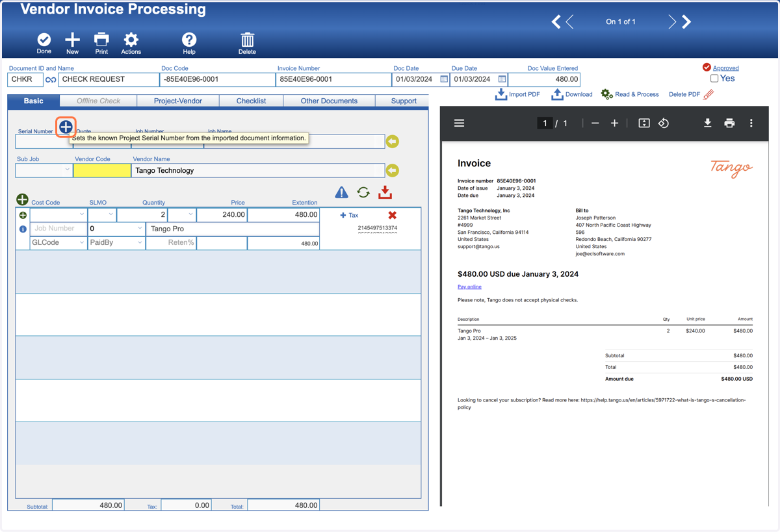
Task: Click Import PDF button
Action: (517, 94)
